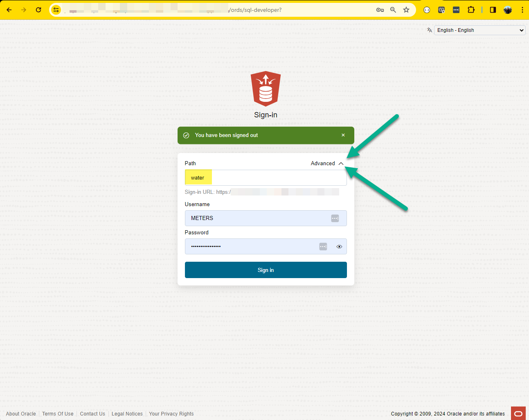Click the Sign-in heading text
This screenshot has height=420, width=529.
click(x=266, y=115)
